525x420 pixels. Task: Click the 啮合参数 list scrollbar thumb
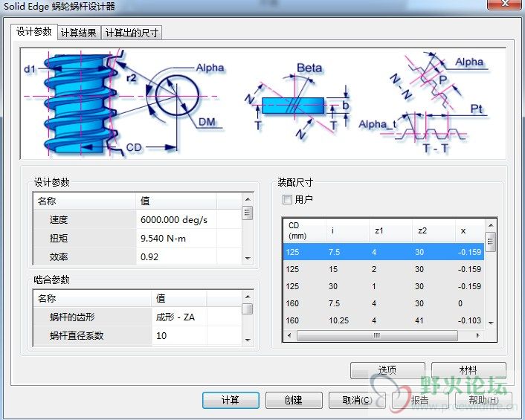(248, 309)
